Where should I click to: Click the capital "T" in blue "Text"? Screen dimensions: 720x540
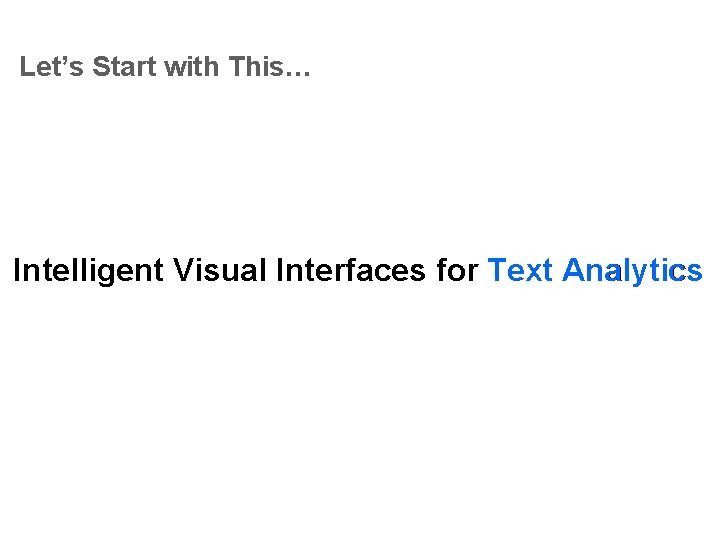coord(497,271)
